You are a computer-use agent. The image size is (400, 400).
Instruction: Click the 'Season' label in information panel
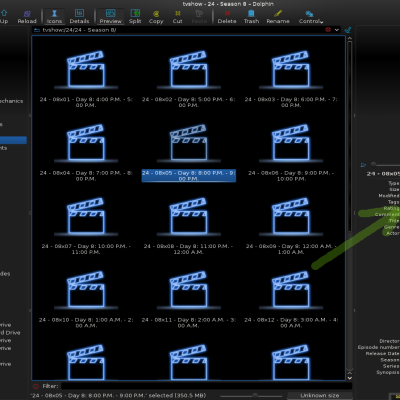(390, 360)
